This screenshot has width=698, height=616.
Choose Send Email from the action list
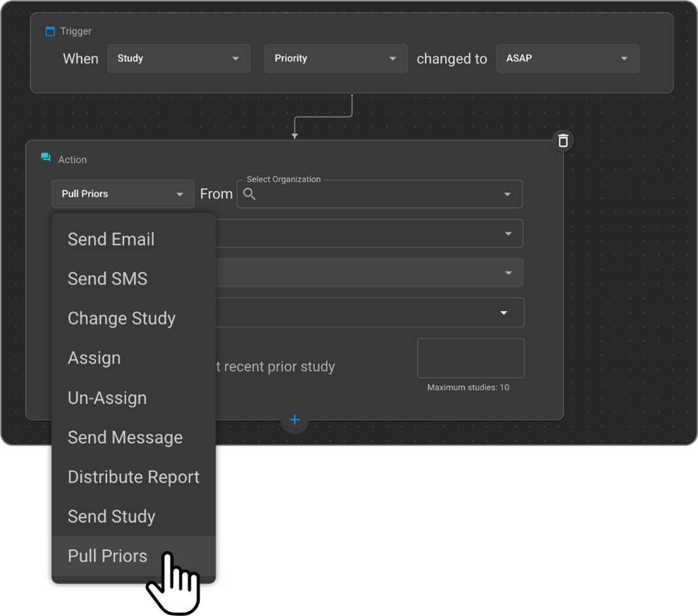pos(111,239)
